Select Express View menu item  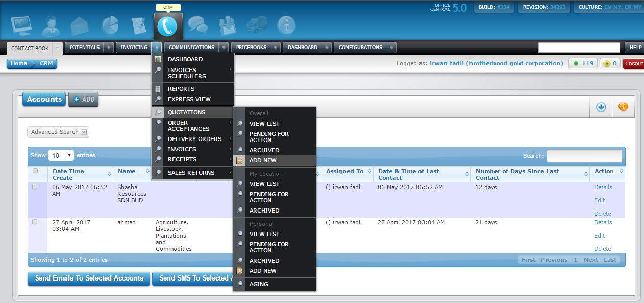pyautogui.click(x=193, y=99)
